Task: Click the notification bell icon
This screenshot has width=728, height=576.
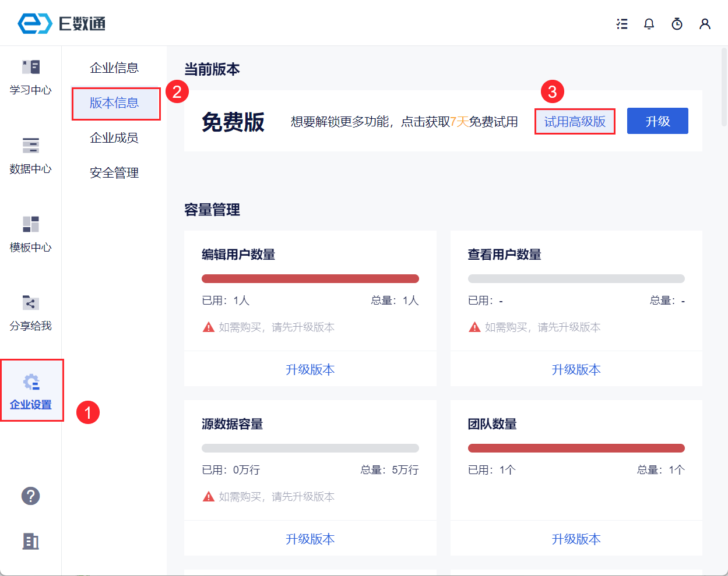Action: point(649,24)
